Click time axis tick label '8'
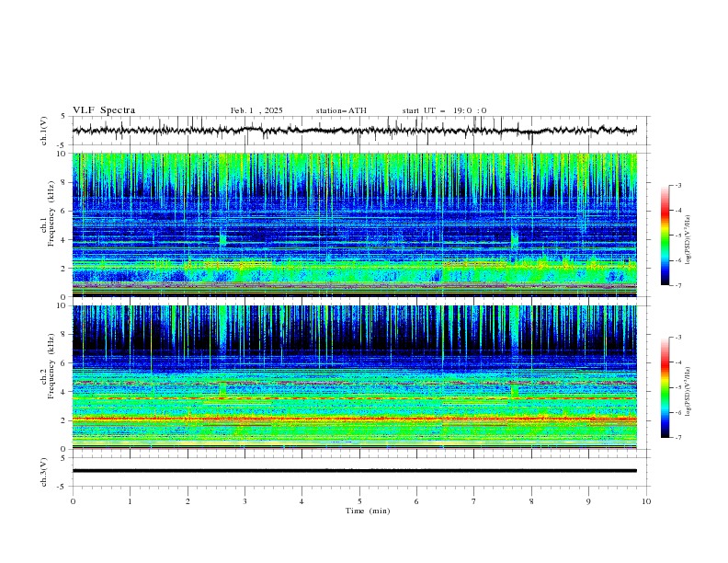This screenshot has height=563, width=728. [531, 501]
